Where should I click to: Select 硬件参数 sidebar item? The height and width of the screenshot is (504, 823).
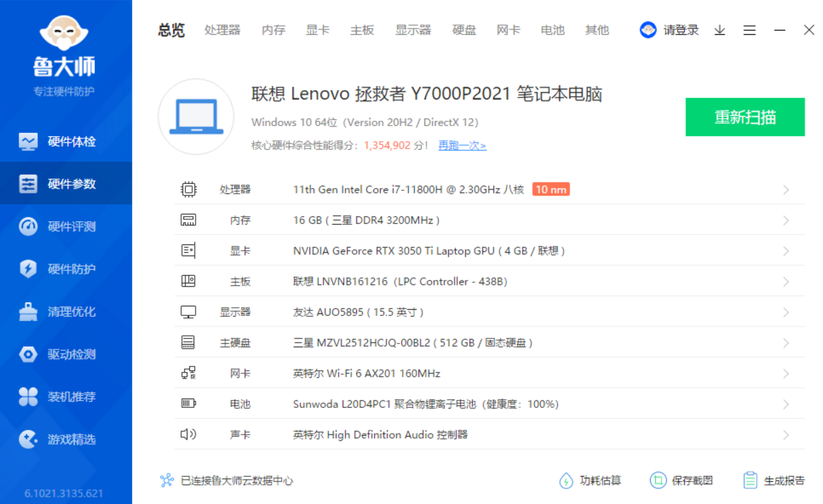pyautogui.click(x=66, y=184)
